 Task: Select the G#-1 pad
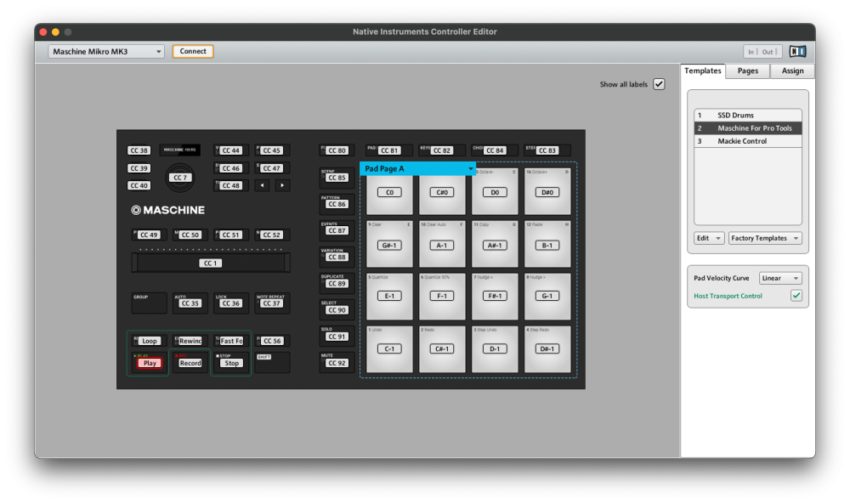[389, 245]
